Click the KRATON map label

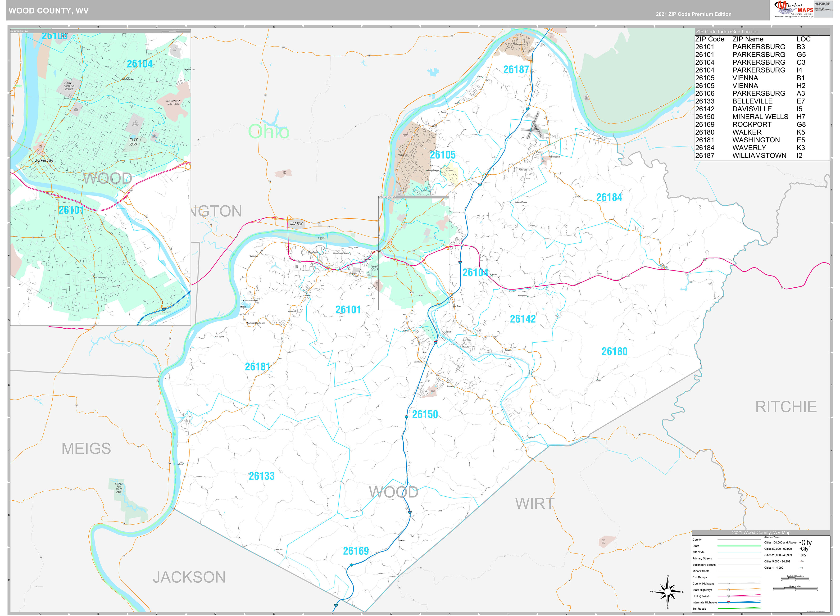click(x=296, y=224)
